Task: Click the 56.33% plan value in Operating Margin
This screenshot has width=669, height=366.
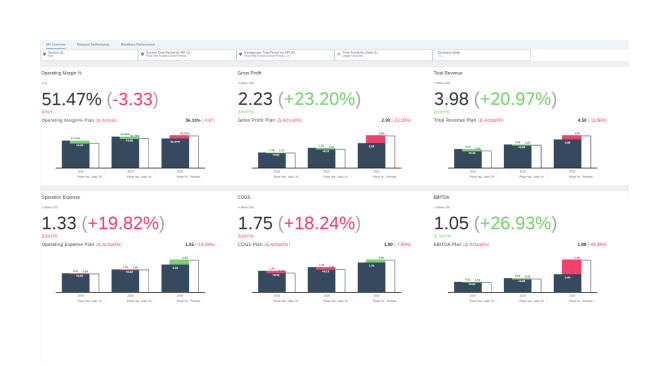Action: (193, 120)
